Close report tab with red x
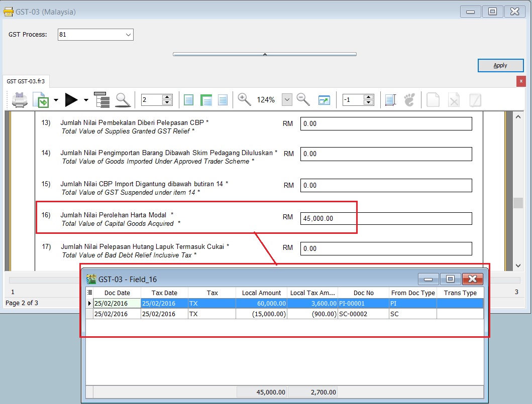The width and height of the screenshot is (532, 404). pyautogui.click(x=521, y=81)
